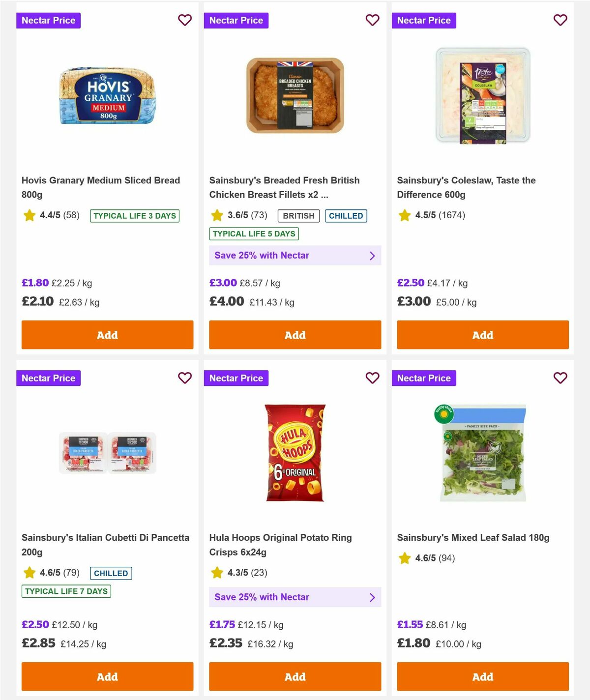Click the Hovis Granary bread product image
The height and width of the screenshot is (700, 590).
[107, 96]
